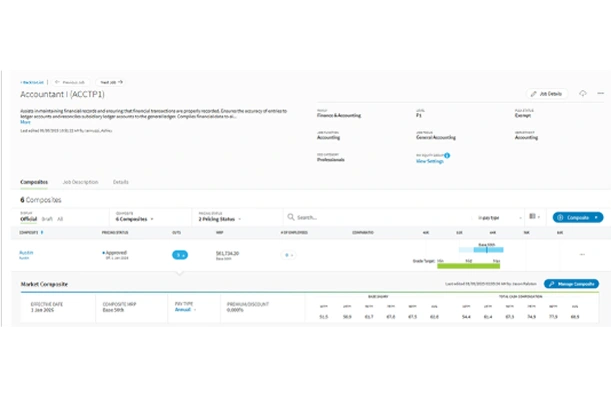Image resolution: width=612 pixels, height=397 pixels.
Task: Change the Annual pay type dropdown
Action: pyautogui.click(x=185, y=310)
